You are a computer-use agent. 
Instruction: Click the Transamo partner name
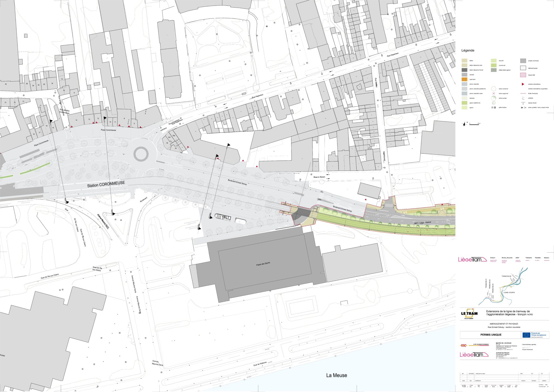[529, 258]
